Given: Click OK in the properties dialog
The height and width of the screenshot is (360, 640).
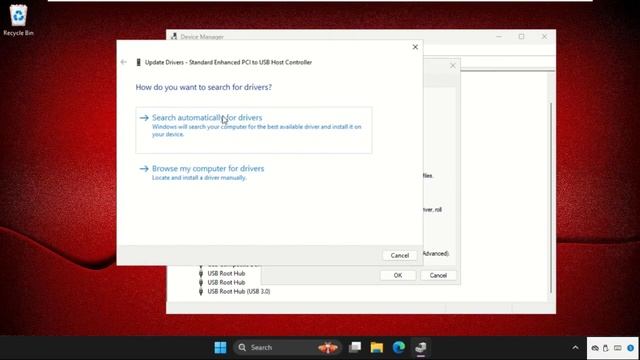Looking at the screenshot, I should [398, 276].
